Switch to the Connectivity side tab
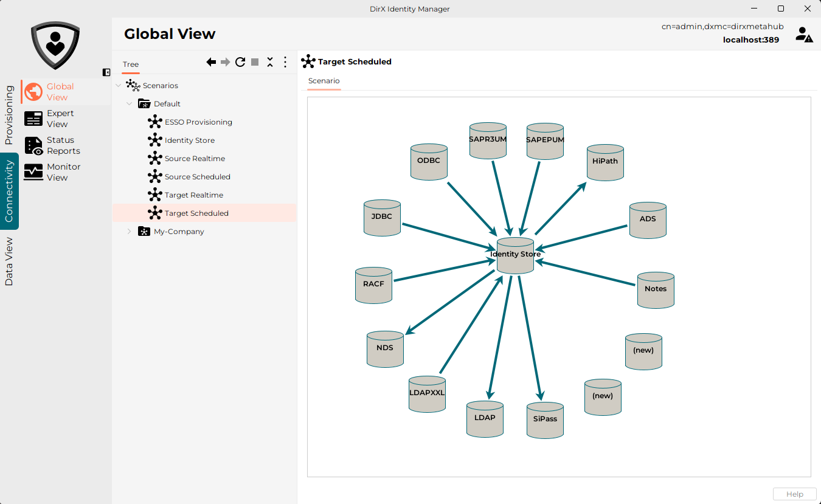Image resolution: width=821 pixels, height=504 pixels. [9, 191]
